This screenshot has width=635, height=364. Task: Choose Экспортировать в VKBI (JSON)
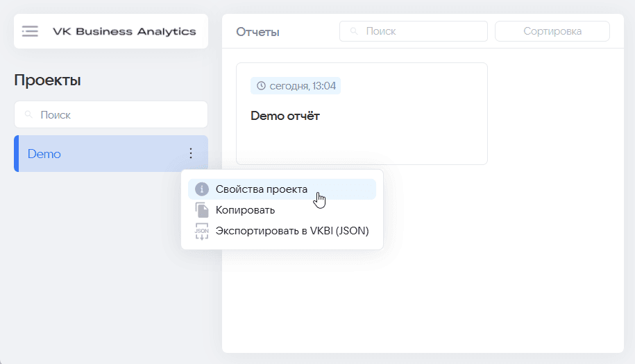tap(282, 231)
